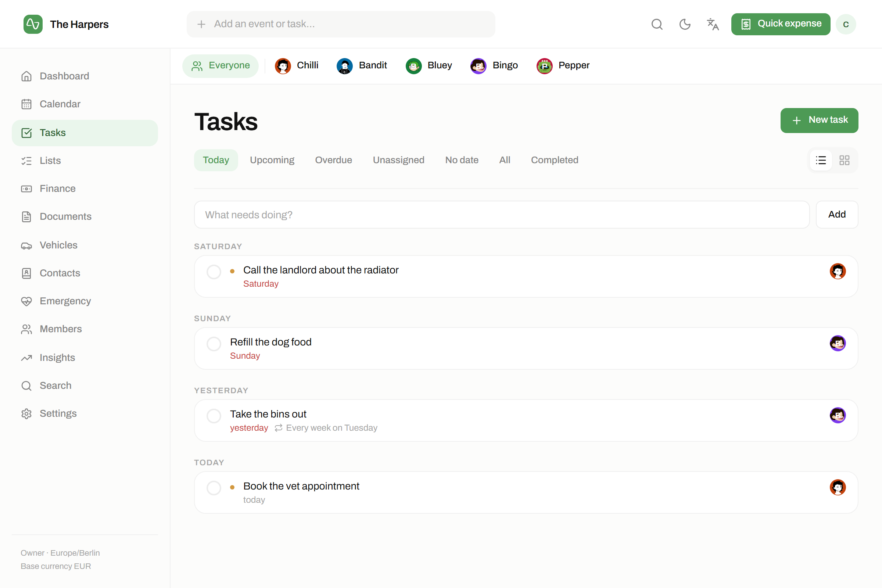Viewport: 882px width, 588px height.
Task: Click the Dashboard home icon in sidebar
Action: point(26,76)
